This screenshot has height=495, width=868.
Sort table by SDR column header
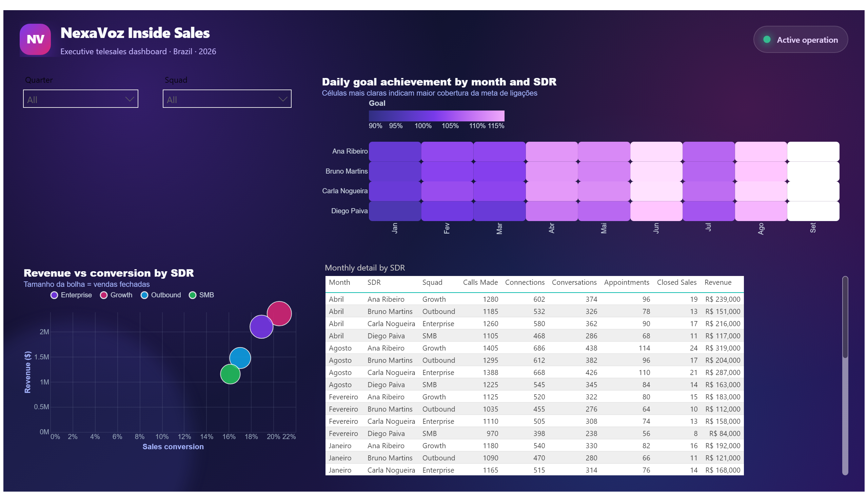[x=374, y=282]
